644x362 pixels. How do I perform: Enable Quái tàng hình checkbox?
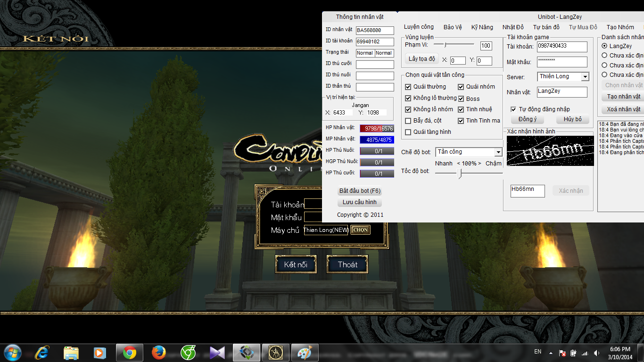(408, 132)
